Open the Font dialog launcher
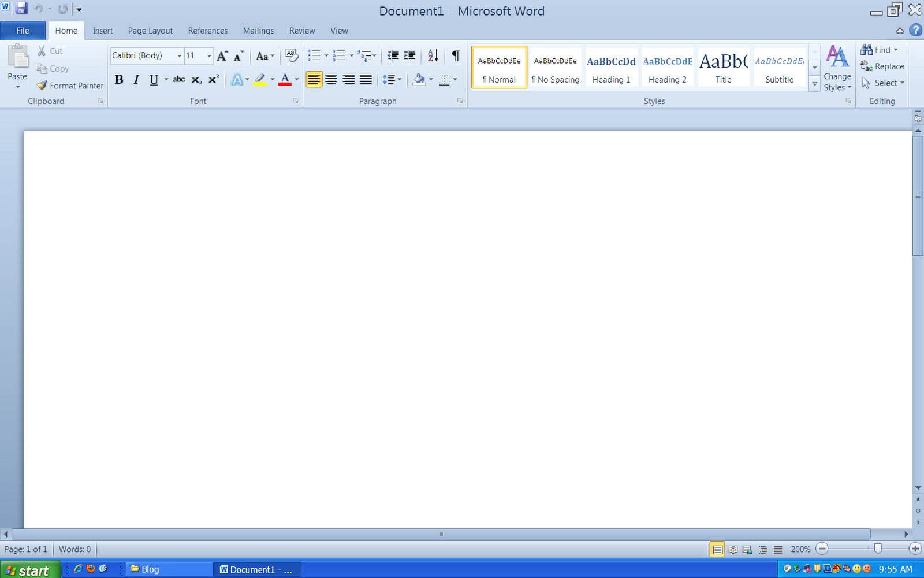 coord(296,101)
